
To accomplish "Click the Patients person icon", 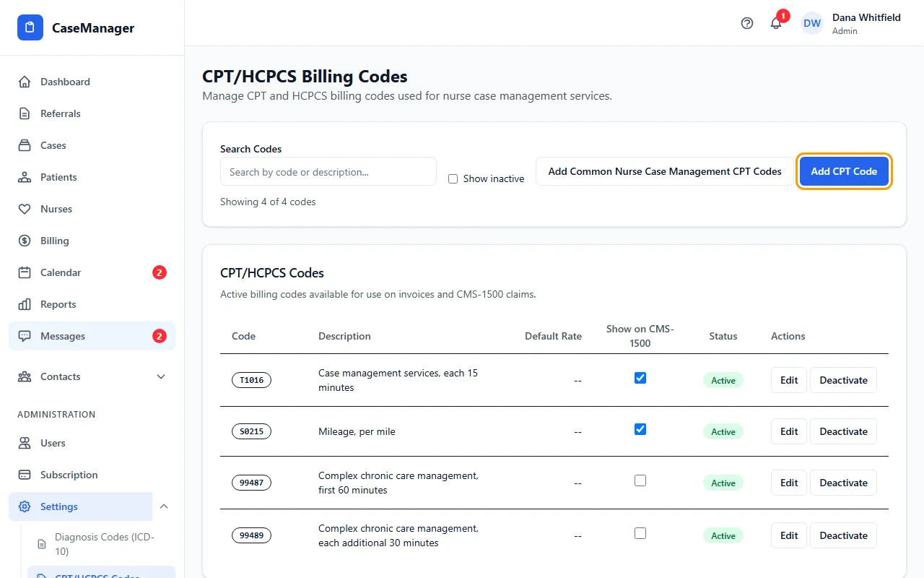I will (x=25, y=177).
